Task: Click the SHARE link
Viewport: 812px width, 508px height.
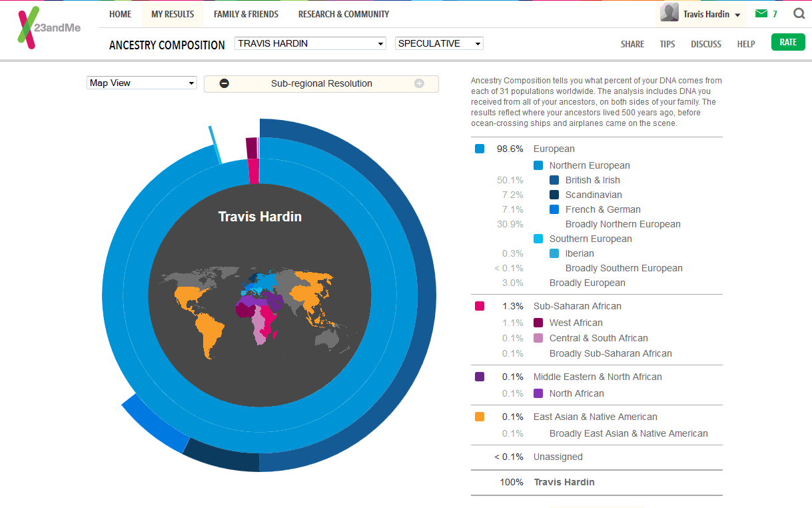Action: pos(632,44)
